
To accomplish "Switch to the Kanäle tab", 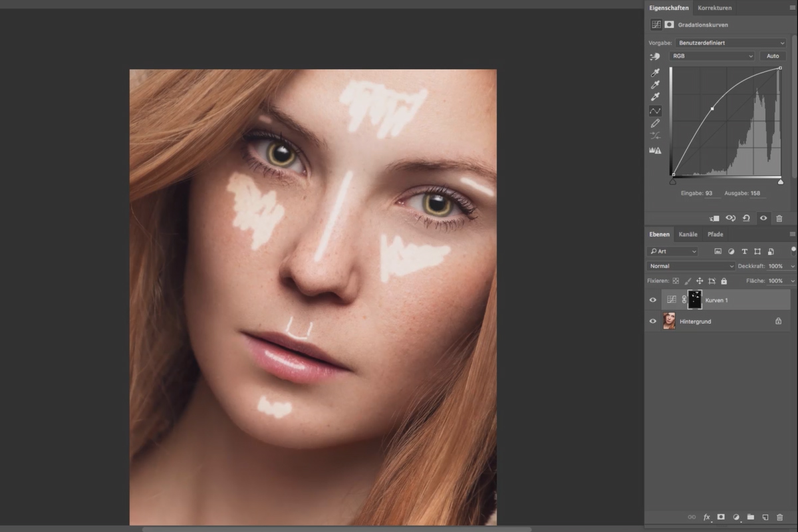I will pos(688,234).
